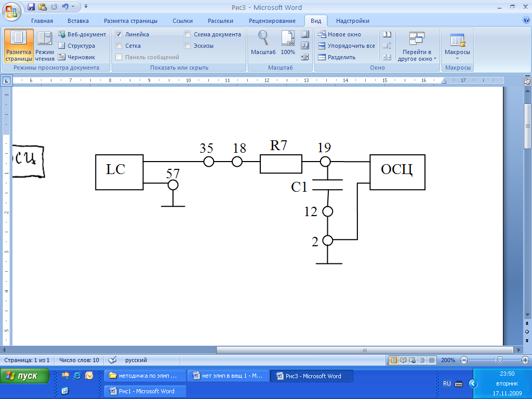Click the vertical scrollbar thumb

click(x=527, y=126)
